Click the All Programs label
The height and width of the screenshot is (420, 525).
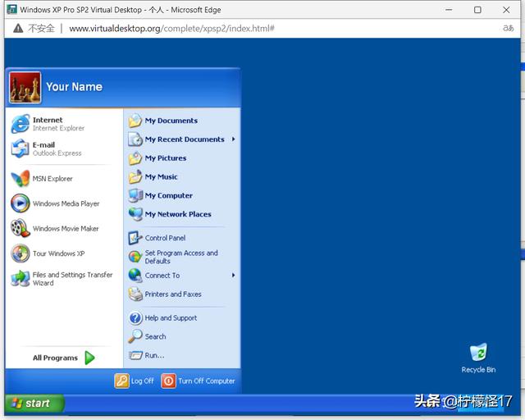coord(55,358)
